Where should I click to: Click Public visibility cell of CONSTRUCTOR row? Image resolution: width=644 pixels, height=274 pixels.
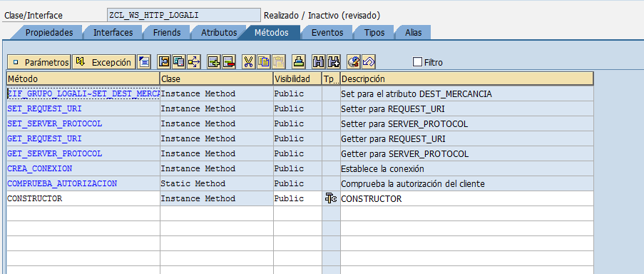click(x=298, y=198)
